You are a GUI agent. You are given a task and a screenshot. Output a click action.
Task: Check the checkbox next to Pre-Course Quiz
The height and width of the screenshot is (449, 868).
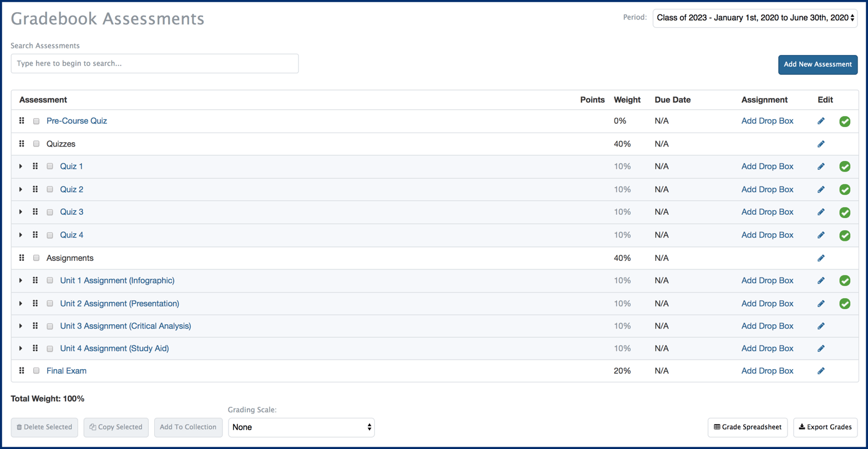click(36, 120)
